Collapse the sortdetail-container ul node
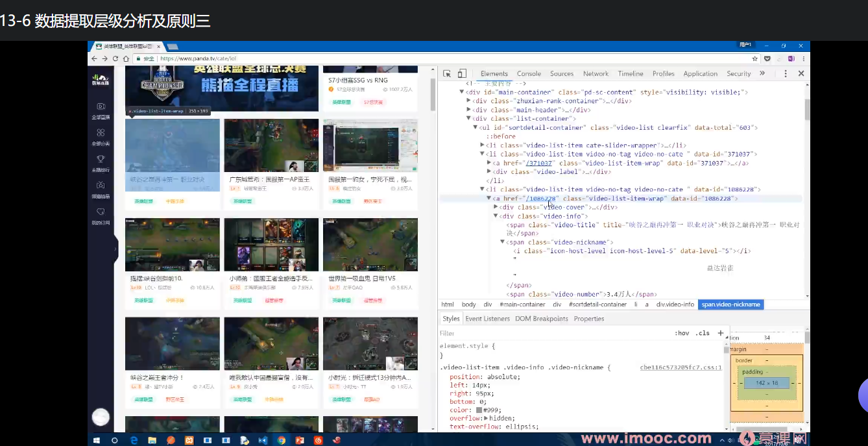The width and height of the screenshot is (868, 446). 476,127
